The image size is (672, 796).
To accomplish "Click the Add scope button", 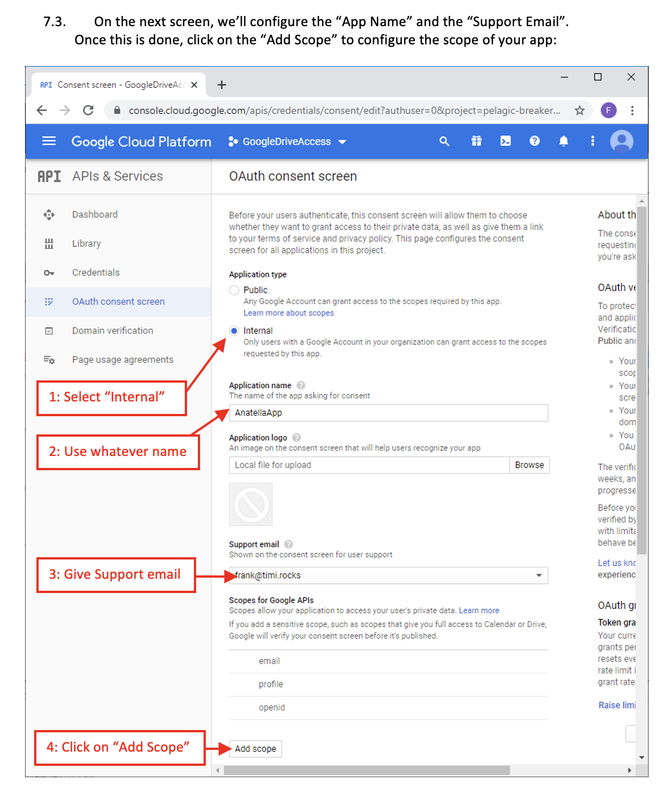I will [255, 749].
